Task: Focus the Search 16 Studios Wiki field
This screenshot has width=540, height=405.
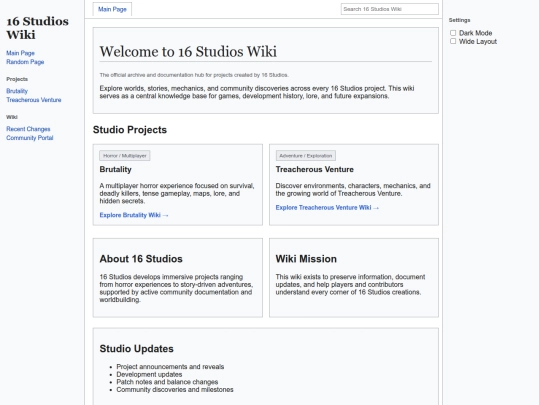Action: click(390, 9)
